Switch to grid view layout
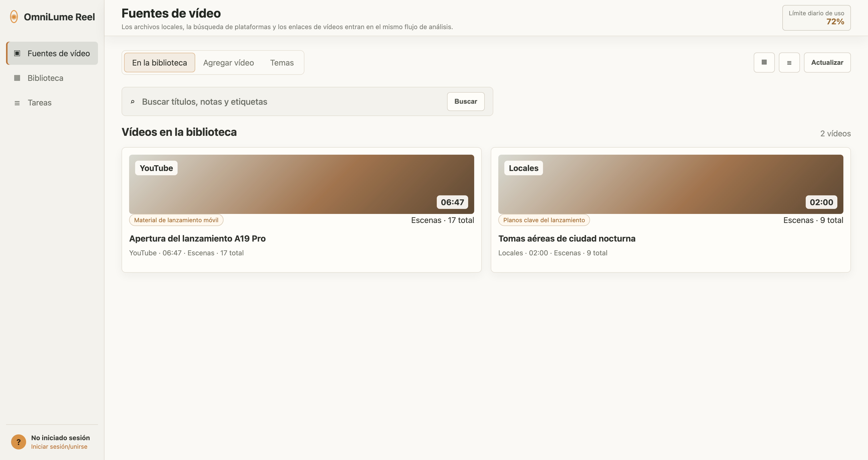Viewport: 868px width, 460px height. (764, 62)
